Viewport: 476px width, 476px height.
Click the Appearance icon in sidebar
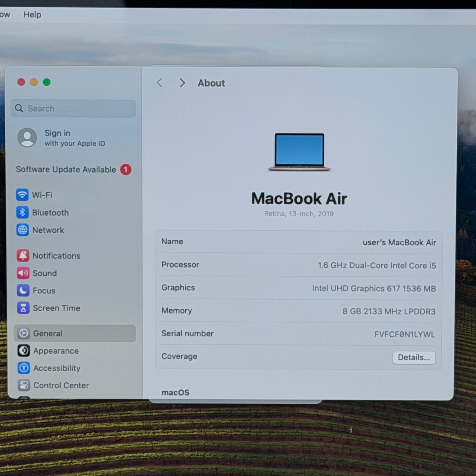[24, 351]
